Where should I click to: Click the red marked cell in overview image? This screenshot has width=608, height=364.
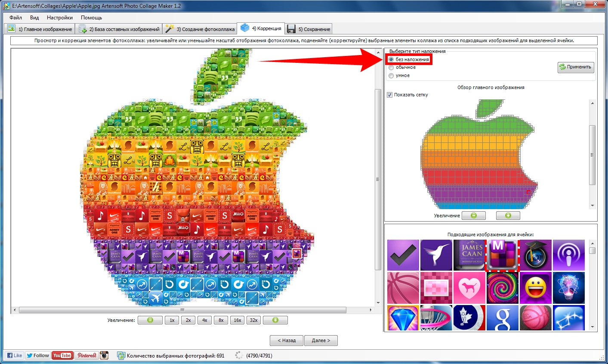[x=528, y=192]
